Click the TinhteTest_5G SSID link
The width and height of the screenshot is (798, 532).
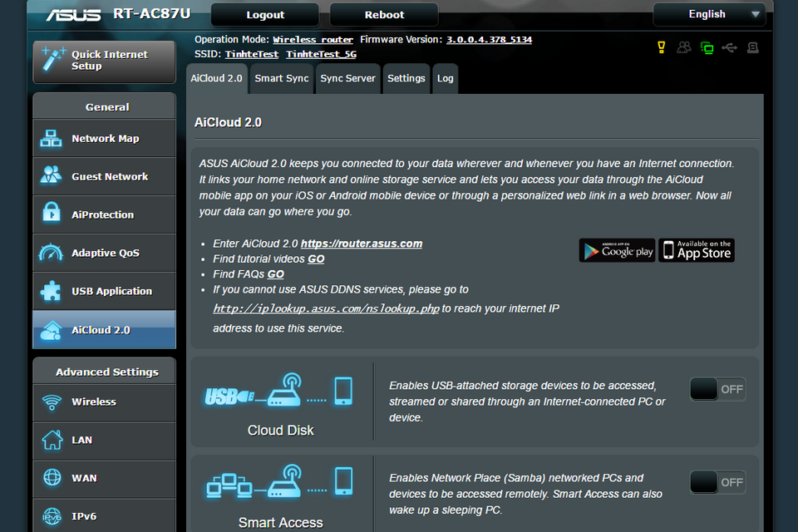coord(321,54)
